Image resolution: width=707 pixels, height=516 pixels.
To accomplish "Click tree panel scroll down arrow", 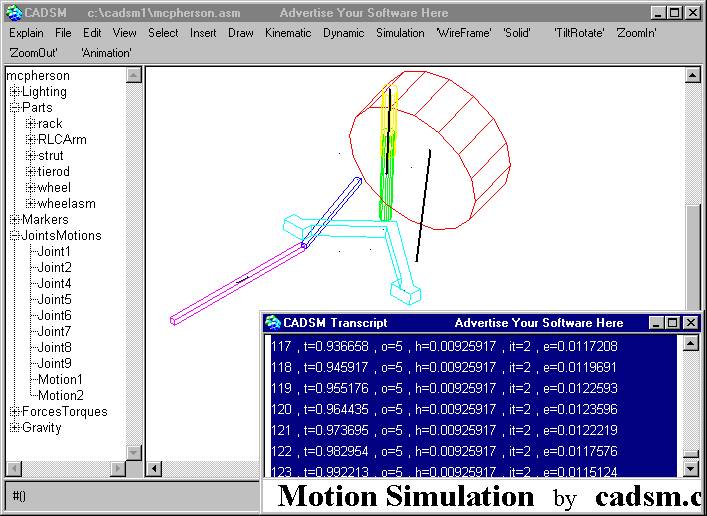I will pos(133,452).
